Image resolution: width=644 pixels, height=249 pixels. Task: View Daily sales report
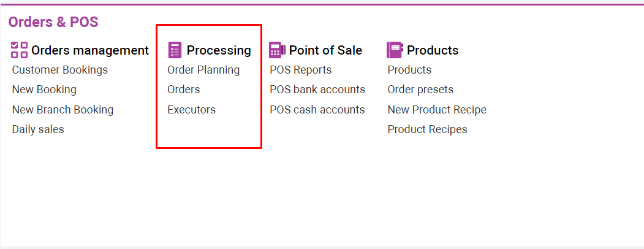click(38, 129)
